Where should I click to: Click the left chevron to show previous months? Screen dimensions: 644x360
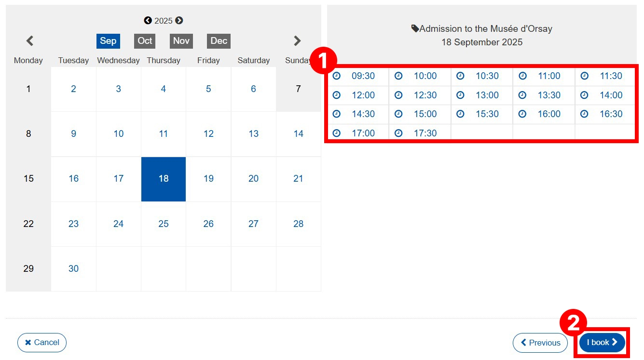30,41
